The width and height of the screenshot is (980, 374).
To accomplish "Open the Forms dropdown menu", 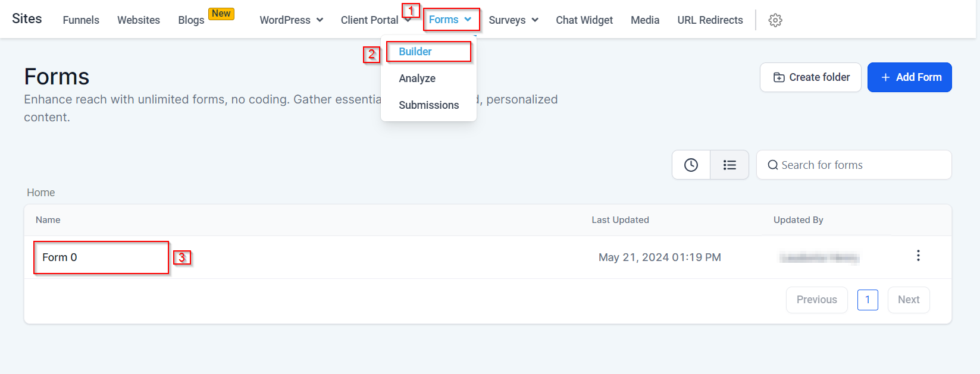I will (x=450, y=20).
